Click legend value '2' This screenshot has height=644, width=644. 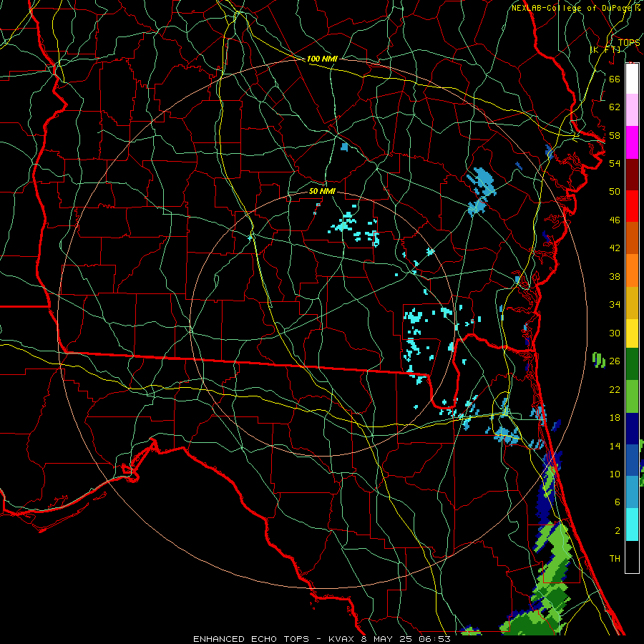point(617,531)
